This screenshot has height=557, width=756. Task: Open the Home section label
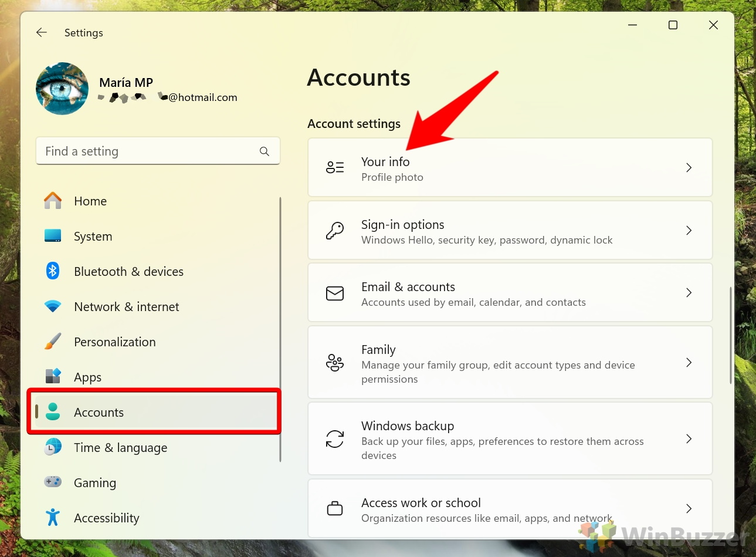click(x=90, y=201)
